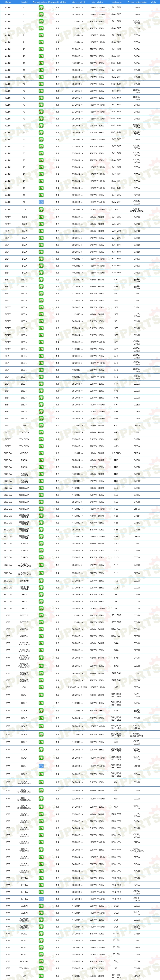The height and width of the screenshot is (980, 160).
Task: Click the 3V5 body cell in Superb Kombi row
Action: [x=116, y=587]
